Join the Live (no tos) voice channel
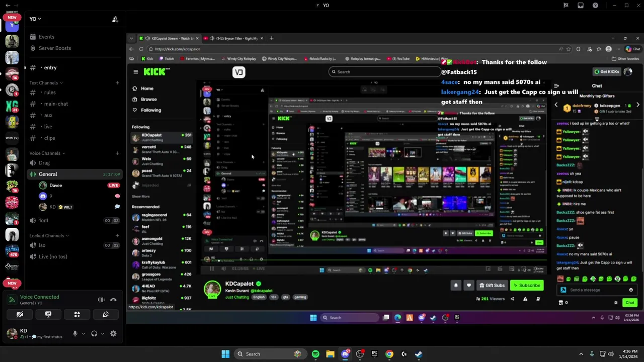Viewport: 644px width, 362px height. tap(74, 256)
